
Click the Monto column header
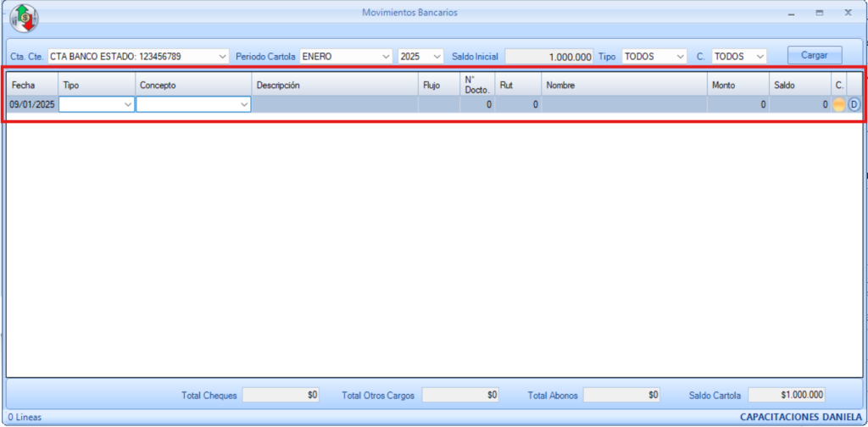tap(737, 86)
